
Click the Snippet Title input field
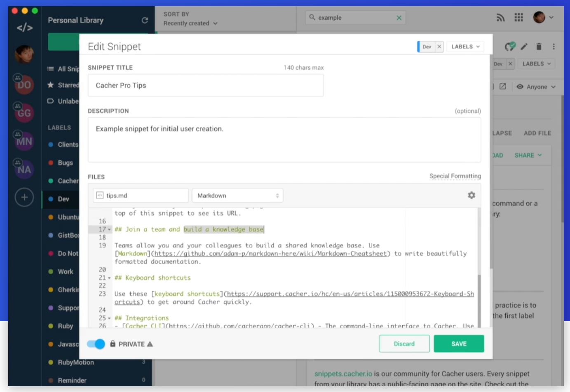206,85
